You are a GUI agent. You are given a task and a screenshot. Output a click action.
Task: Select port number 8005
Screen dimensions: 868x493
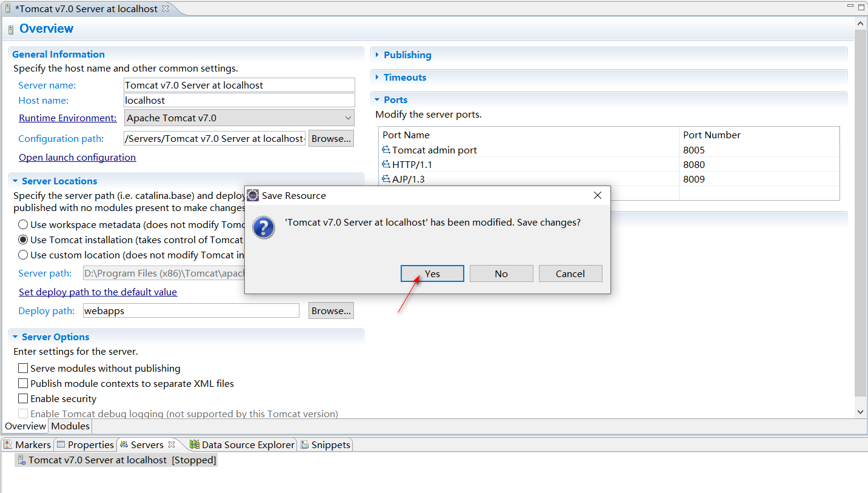pyautogui.click(x=694, y=150)
